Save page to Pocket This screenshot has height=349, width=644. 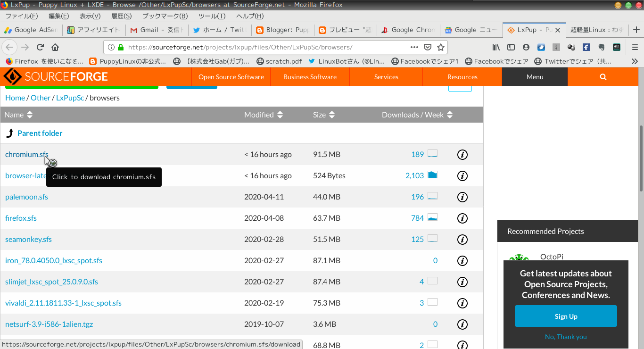tap(428, 47)
